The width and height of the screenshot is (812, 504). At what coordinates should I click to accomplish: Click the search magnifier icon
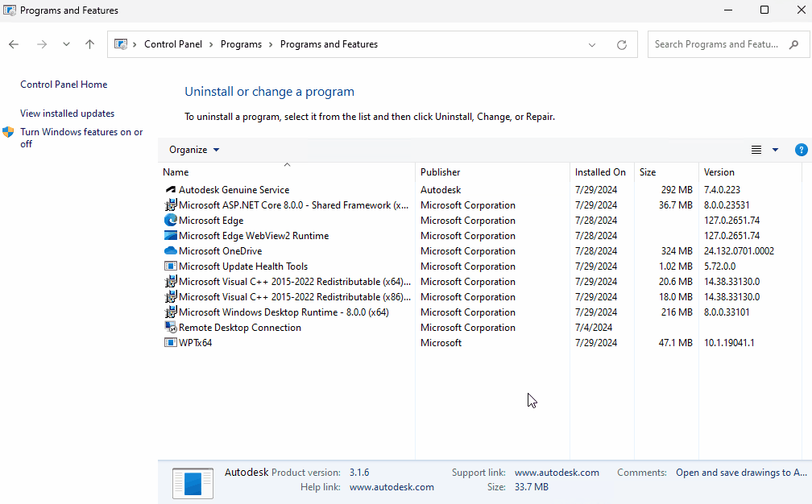795,43
